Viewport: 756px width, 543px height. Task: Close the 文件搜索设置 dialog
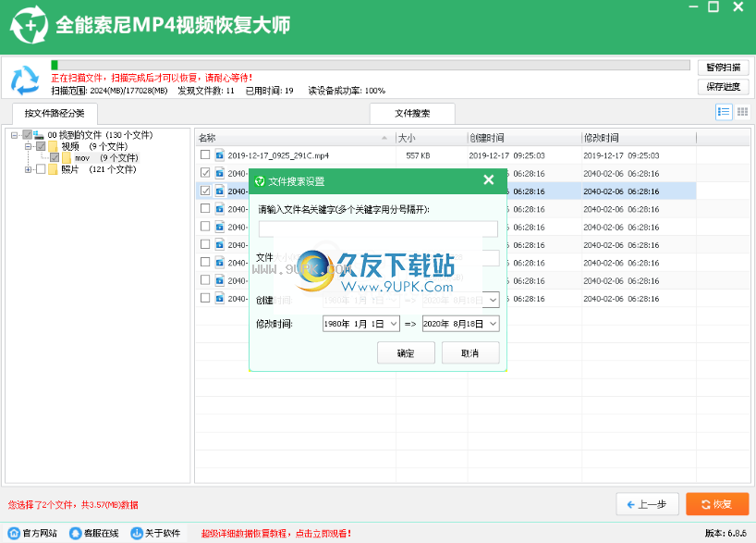(488, 180)
